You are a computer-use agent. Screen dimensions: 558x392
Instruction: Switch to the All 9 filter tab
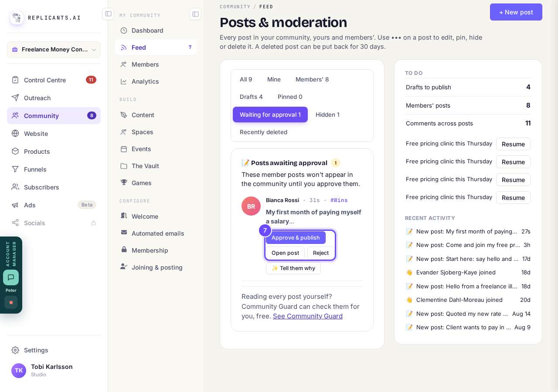246,79
